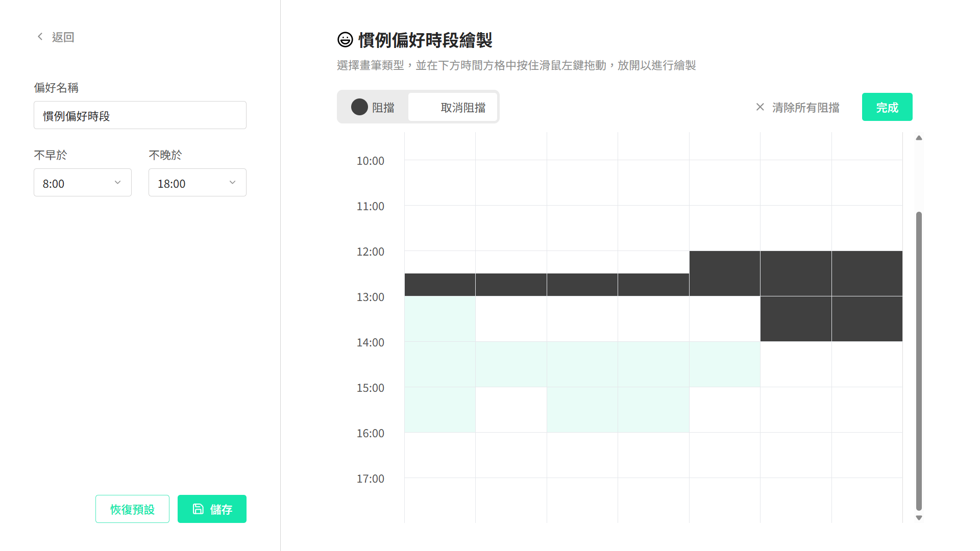Click 儲存 to save the preference
This screenshot has width=980, height=551.
click(x=212, y=509)
